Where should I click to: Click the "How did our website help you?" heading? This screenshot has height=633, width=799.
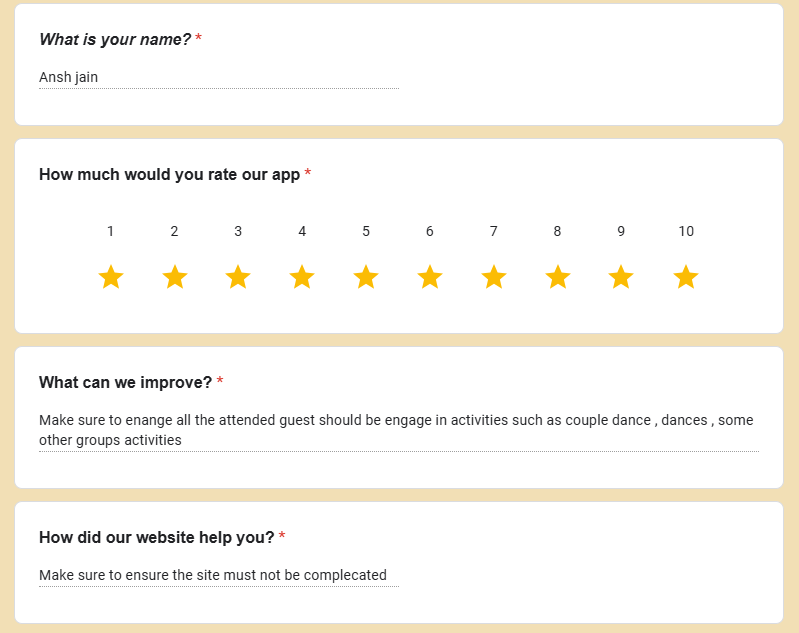tap(156, 537)
